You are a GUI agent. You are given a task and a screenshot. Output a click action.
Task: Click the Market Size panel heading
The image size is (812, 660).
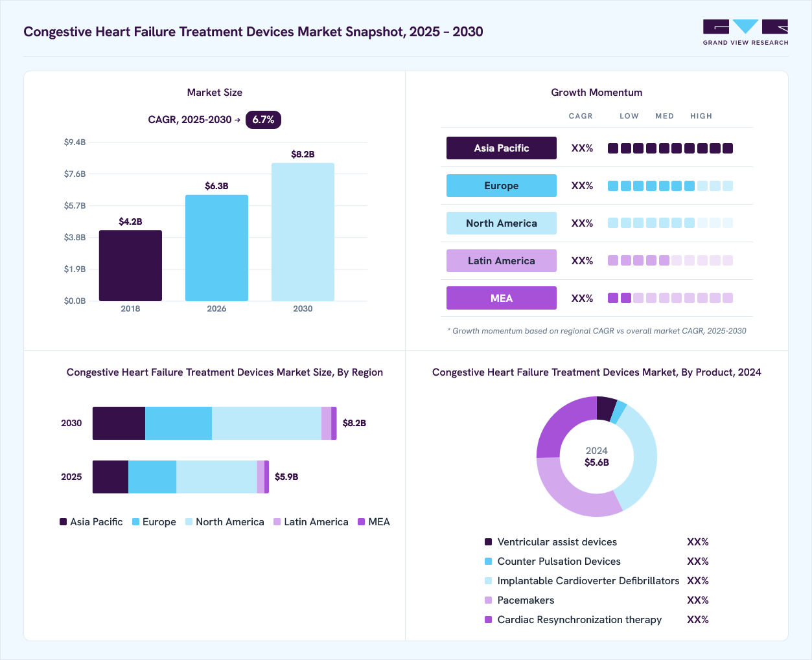click(x=215, y=93)
